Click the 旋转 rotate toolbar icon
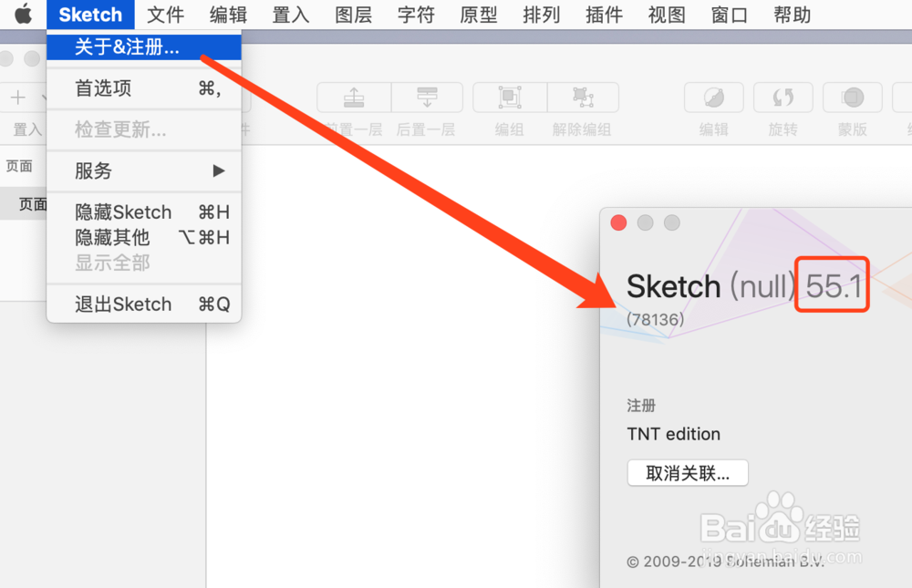The height and width of the screenshot is (588, 912). click(x=782, y=98)
